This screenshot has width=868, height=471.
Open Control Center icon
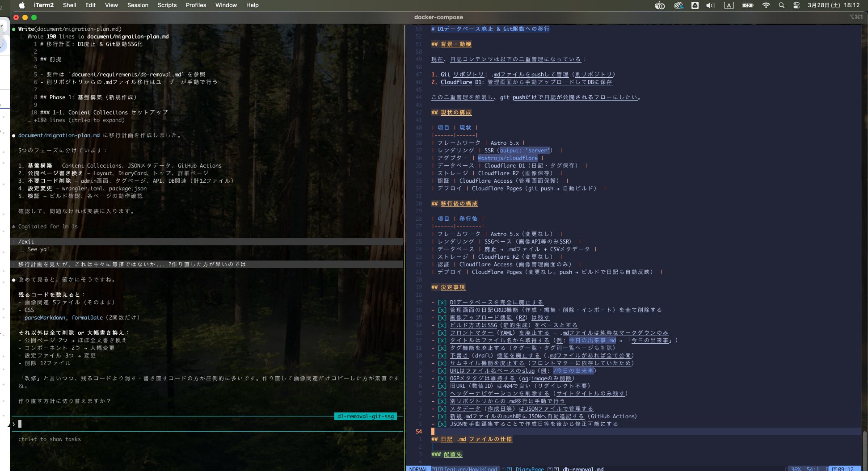[796, 5]
